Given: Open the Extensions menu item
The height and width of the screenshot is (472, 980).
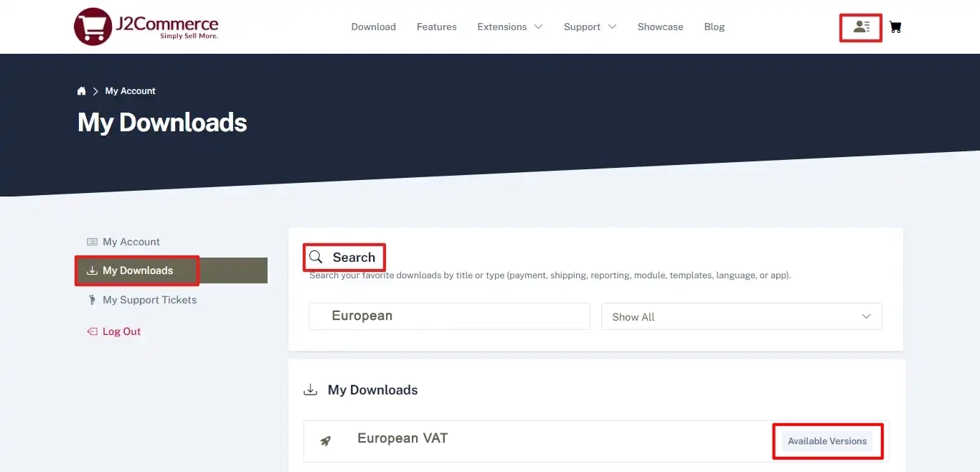Looking at the screenshot, I should (502, 27).
